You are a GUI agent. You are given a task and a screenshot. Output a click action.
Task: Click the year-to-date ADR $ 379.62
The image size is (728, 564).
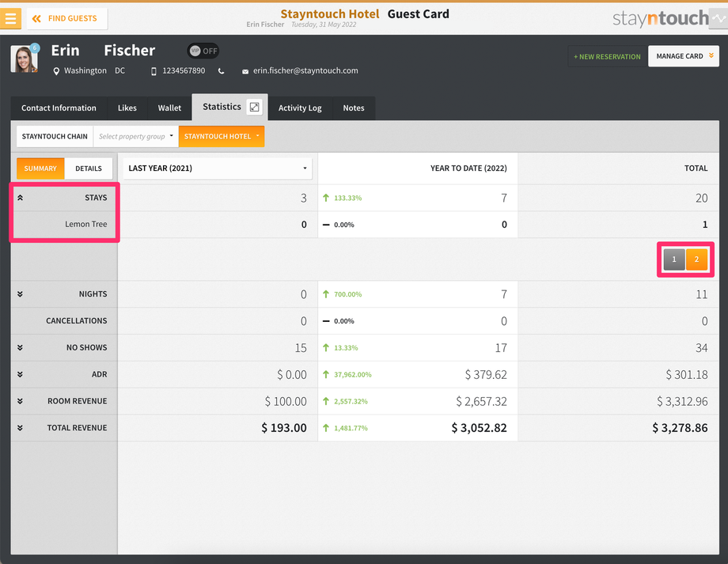(x=486, y=375)
